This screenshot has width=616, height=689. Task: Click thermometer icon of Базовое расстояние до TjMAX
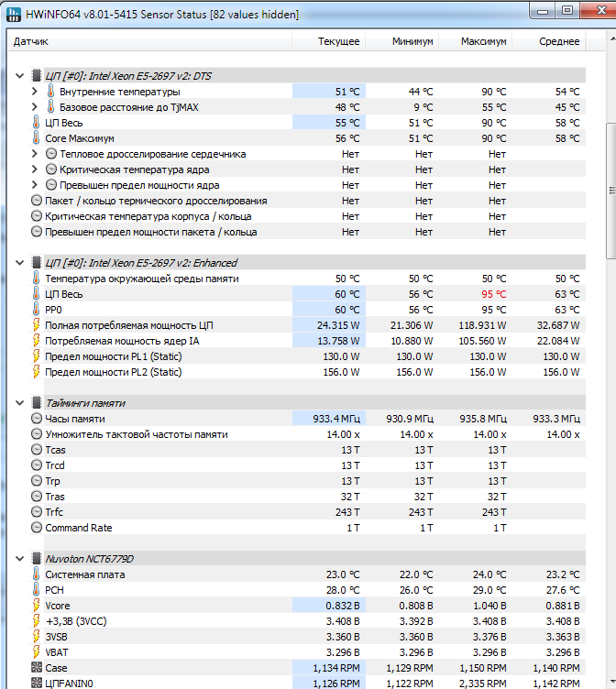51,107
